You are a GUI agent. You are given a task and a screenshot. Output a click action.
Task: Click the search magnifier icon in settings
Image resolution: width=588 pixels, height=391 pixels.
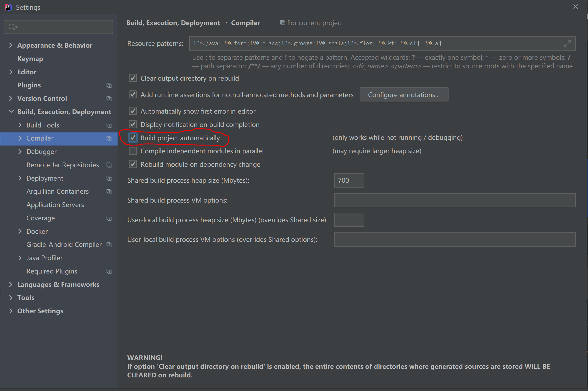click(x=12, y=27)
